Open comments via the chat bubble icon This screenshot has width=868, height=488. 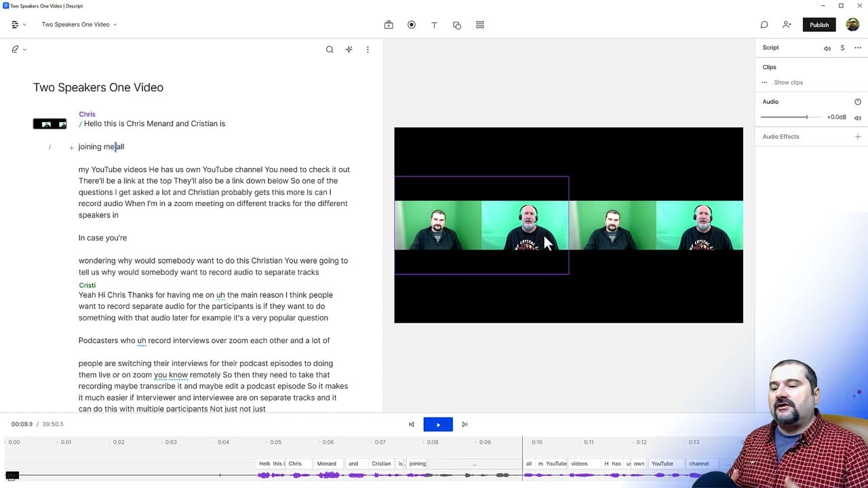tap(764, 24)
